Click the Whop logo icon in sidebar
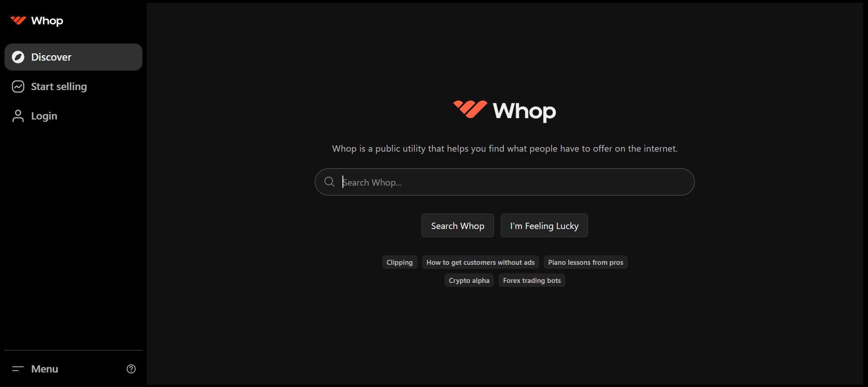The height and width of the screenshot is (387, 868). pyautogui.click(x=18, y=20)
